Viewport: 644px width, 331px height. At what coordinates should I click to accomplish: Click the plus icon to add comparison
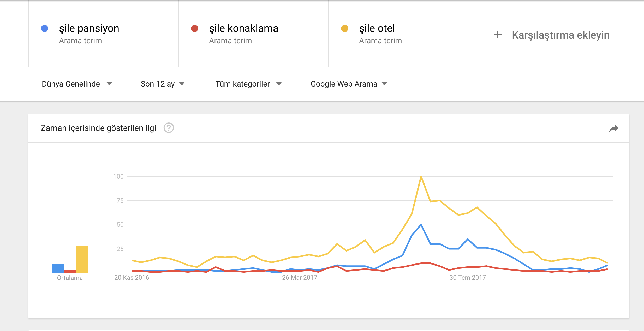(x=498, y=35)
